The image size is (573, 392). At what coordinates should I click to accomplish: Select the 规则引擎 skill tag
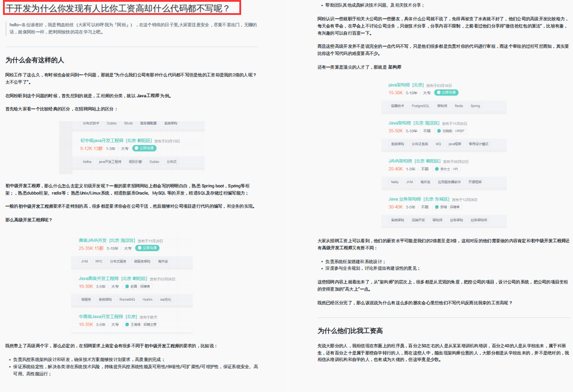135,162
